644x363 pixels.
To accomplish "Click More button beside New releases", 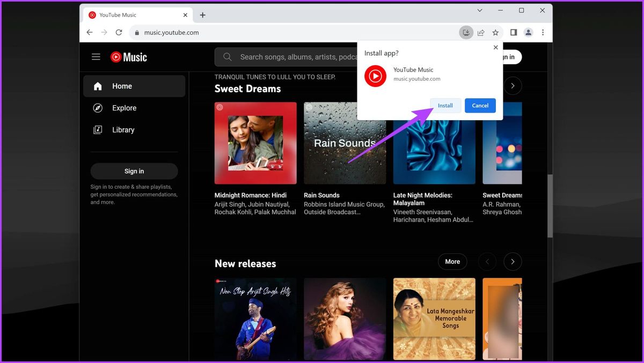I will pos(452,262).
